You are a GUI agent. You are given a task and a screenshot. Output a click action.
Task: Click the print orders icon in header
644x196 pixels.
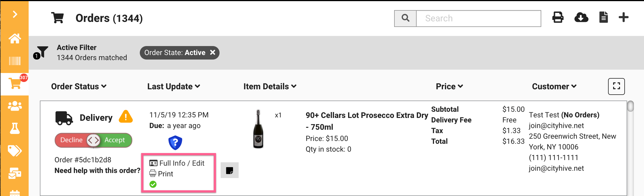point(558,18)
